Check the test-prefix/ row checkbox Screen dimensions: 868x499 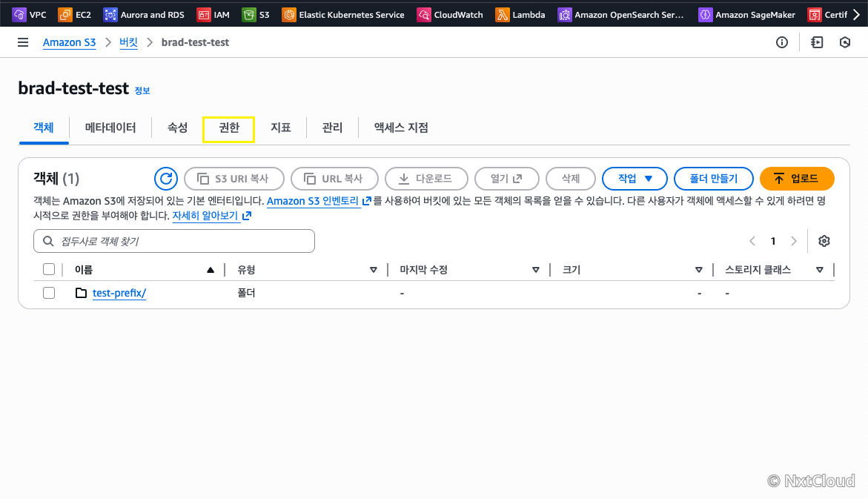[x=49, y=292]
